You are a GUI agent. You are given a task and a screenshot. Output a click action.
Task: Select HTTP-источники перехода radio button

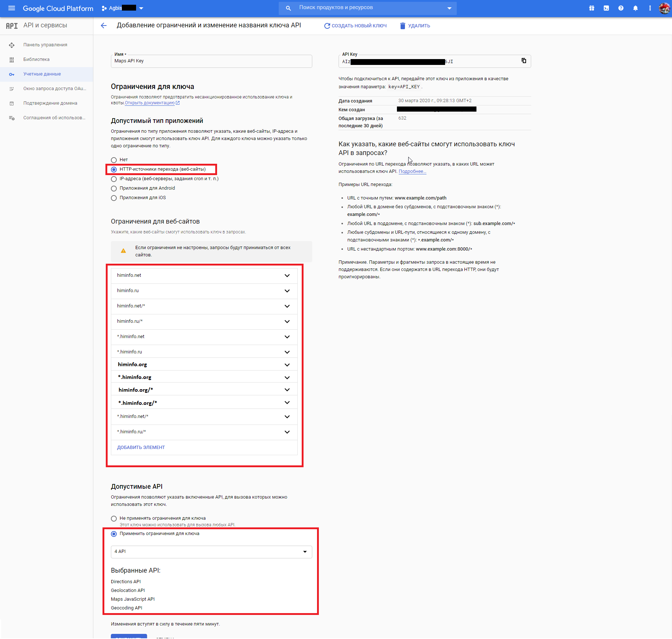click(x=114, y=169)
